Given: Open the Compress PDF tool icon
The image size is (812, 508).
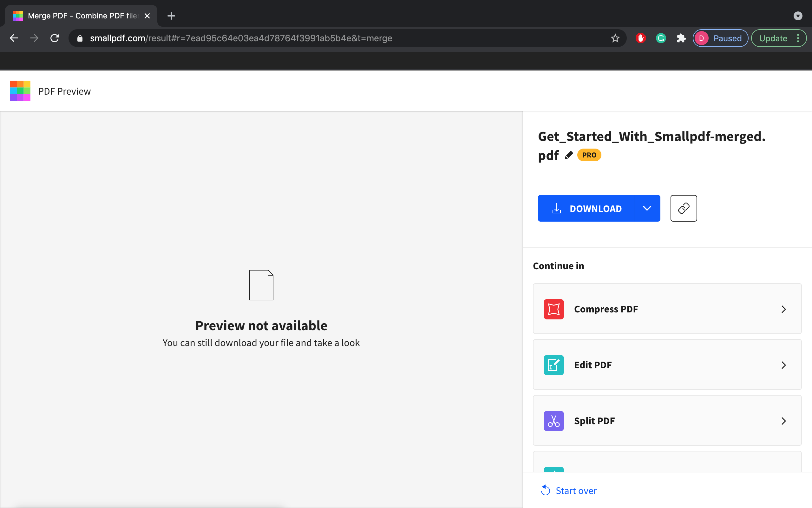Looking at the screenshot, I should point(553,309).
